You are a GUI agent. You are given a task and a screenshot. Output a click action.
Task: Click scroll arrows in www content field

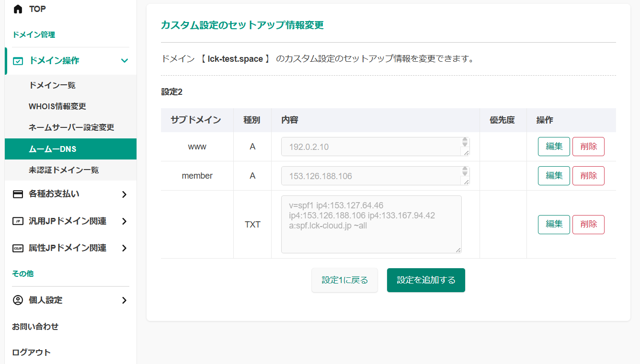point(464,142)
